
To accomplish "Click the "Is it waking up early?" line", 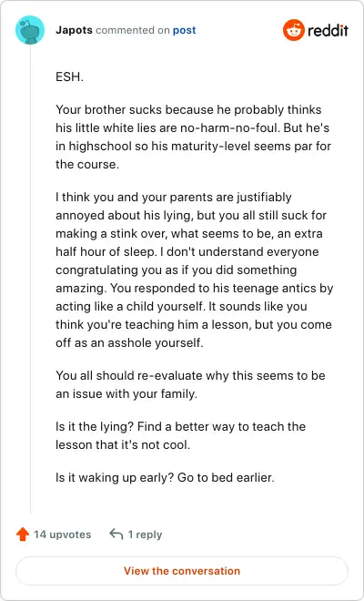I will pos(165,477).
